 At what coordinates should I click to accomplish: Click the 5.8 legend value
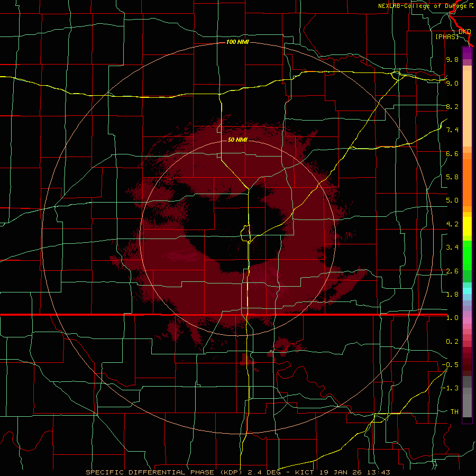[x=452, y=177]
